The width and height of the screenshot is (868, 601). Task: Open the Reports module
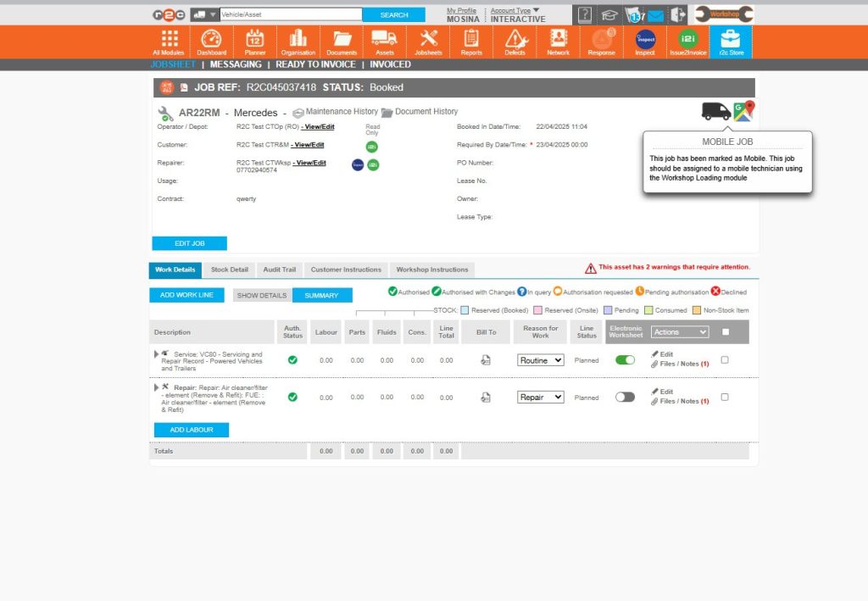471,42
